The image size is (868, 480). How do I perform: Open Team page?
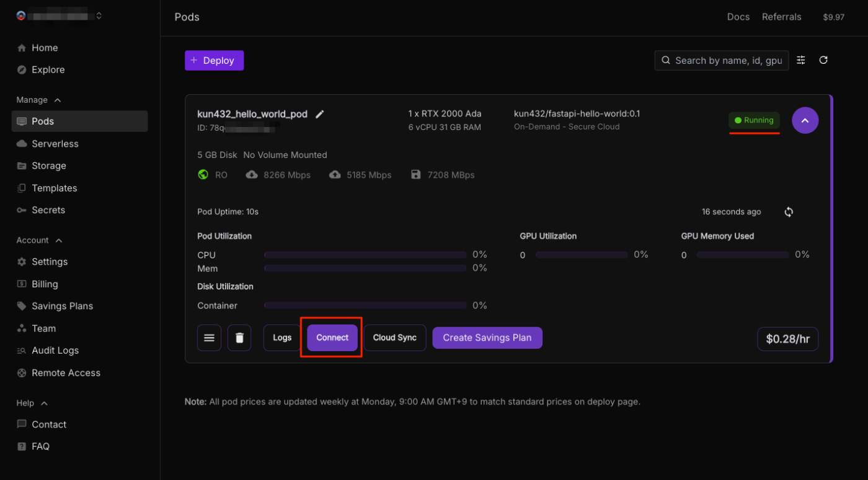(x=79, y=328)
